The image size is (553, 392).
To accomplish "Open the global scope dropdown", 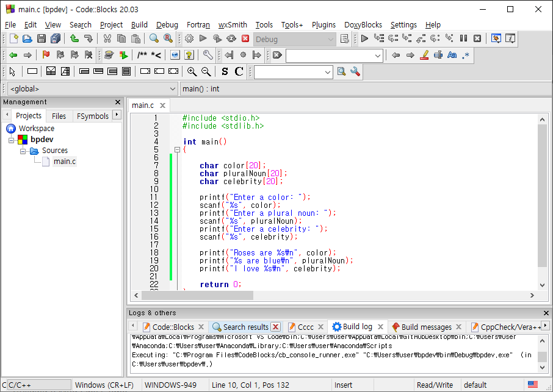I will [x=92, y=89].
